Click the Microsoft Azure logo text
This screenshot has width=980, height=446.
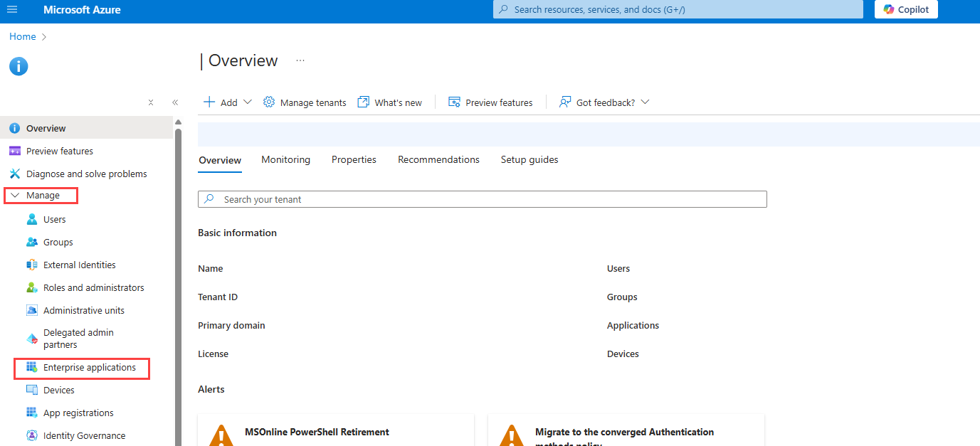point(82,10)
